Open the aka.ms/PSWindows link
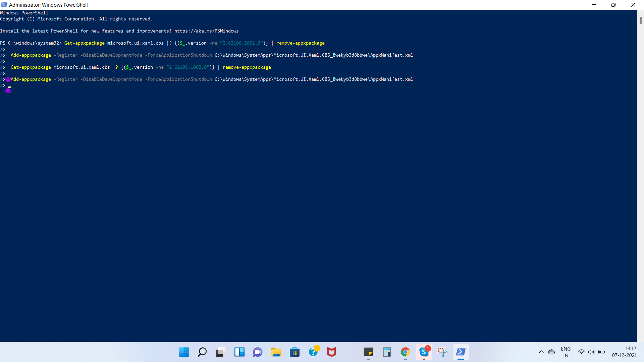The image size is (644, 362). (x=206, y=31)
